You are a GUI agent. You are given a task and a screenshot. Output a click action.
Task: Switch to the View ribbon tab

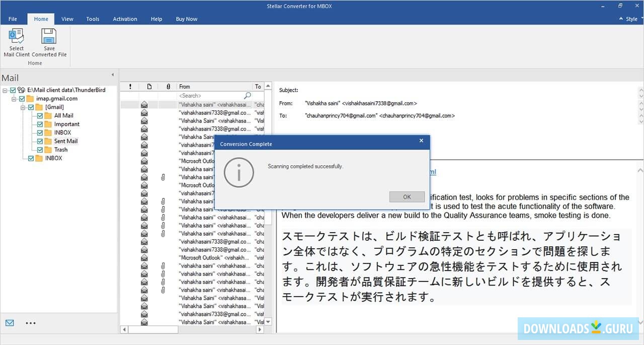click(x=67, y=19)
